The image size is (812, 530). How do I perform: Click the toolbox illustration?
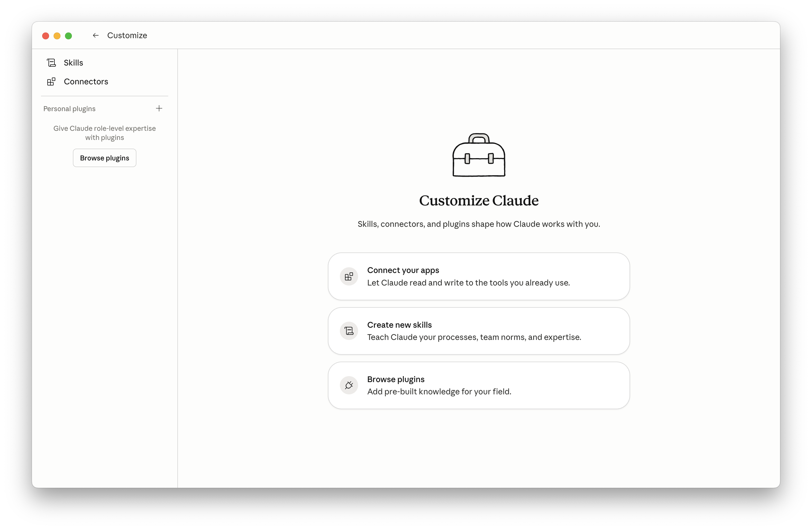[479, 155]
